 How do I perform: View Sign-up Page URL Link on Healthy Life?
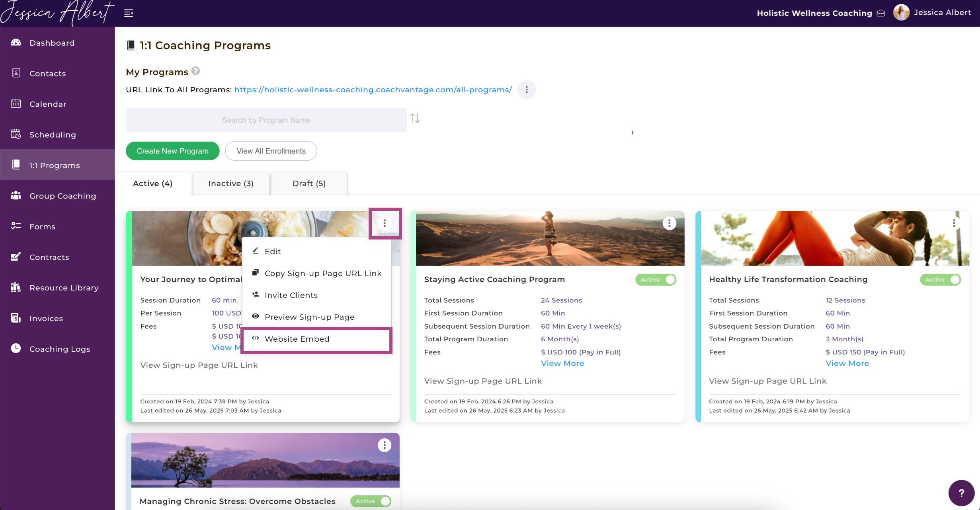point(767,381)
